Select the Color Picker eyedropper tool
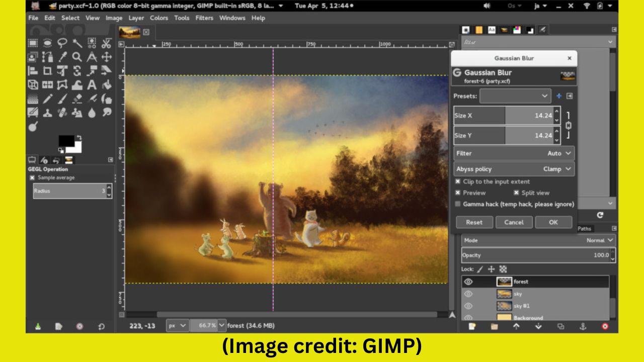The width and height of the screenshot is (644, 362). pos(62,57)
